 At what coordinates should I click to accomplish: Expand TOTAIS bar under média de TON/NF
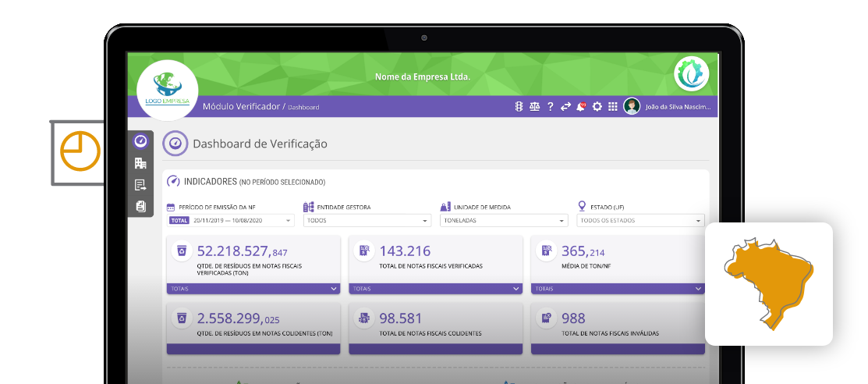tap(618, 289)
